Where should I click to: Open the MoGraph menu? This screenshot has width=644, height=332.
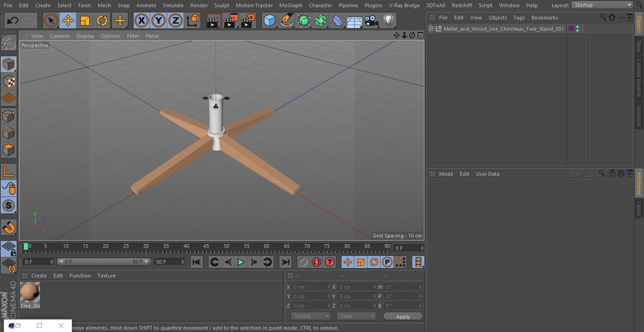290,5
